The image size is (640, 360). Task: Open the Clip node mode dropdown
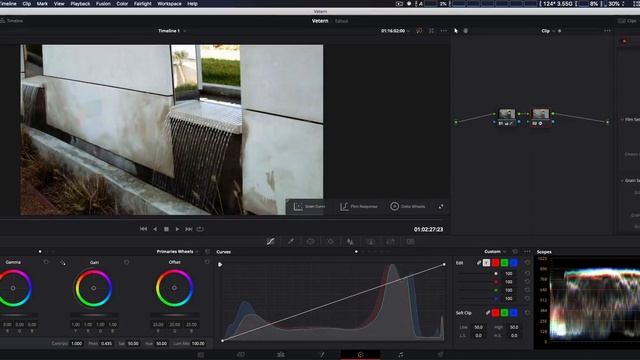[x=548, y=31]
